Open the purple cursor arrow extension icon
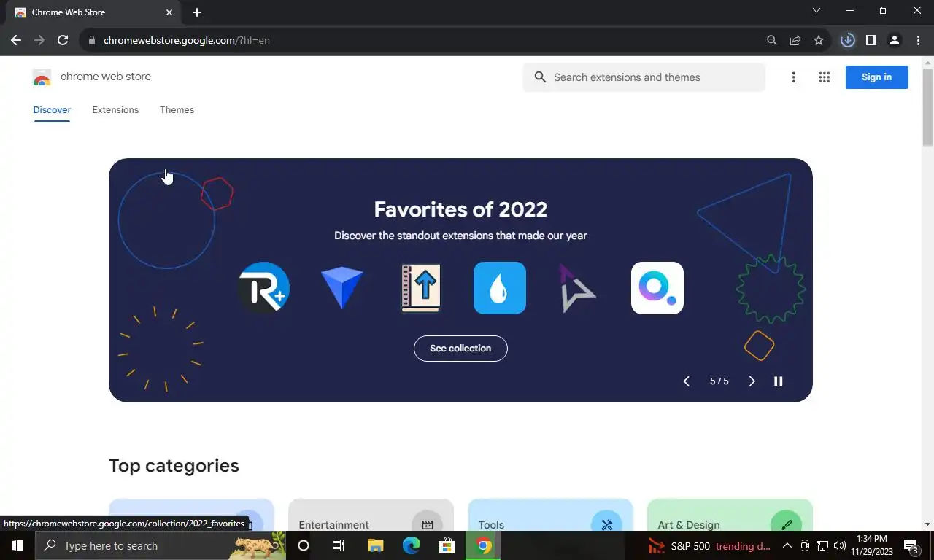The width and height of the screenshot is (934, 560). pos(577,289)
